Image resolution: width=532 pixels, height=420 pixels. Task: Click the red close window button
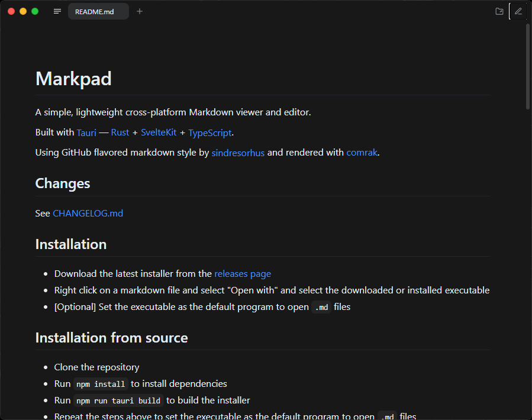(11, 11)
